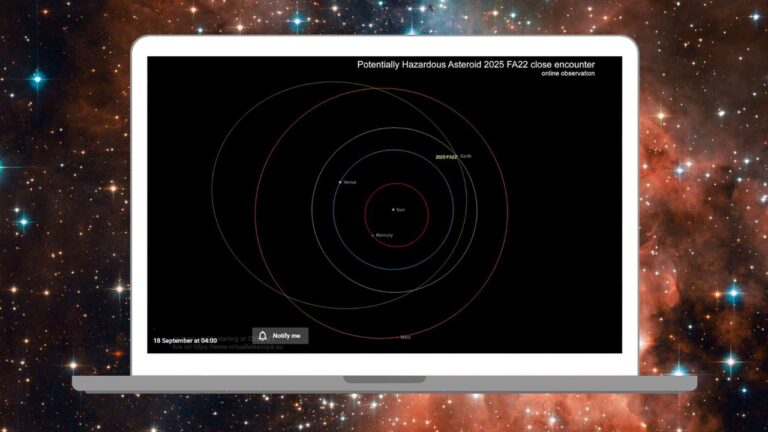Click the Mars label on the outer orbit

(405, 337)
